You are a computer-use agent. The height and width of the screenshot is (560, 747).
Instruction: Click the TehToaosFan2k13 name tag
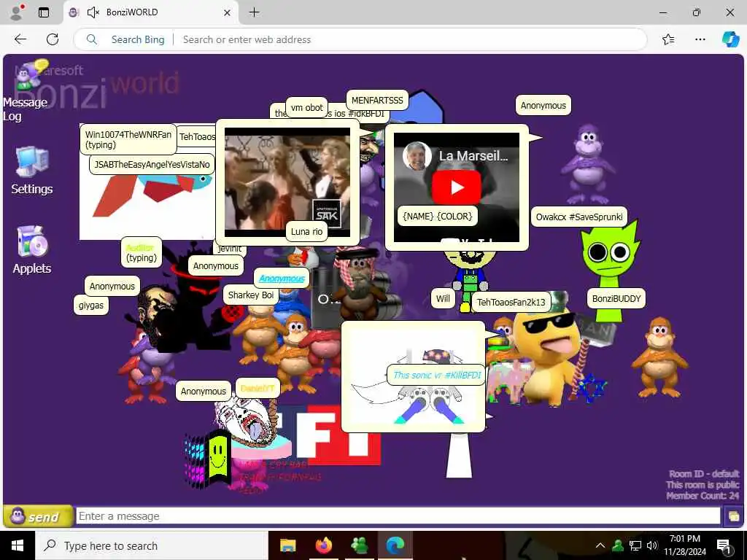point(511,302)
